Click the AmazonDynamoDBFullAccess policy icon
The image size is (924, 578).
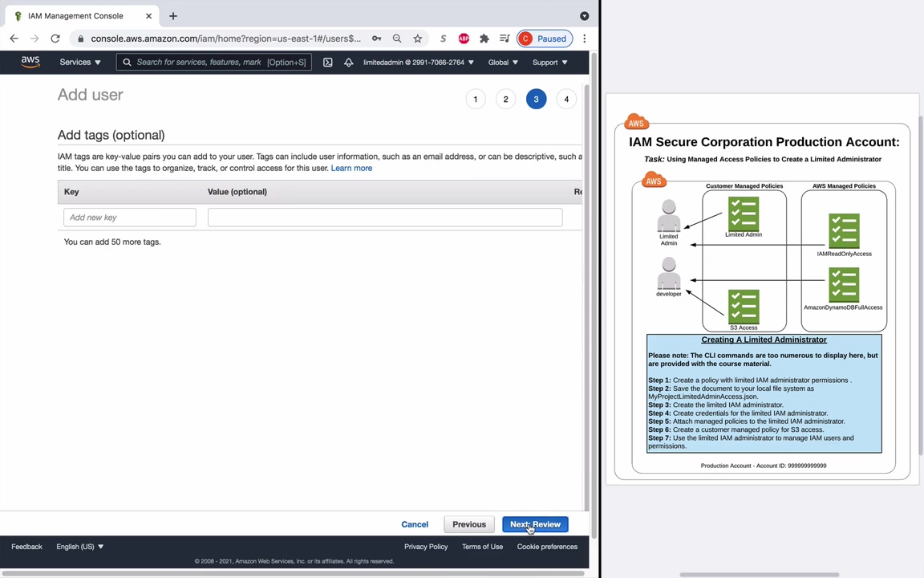pos(844,285)
